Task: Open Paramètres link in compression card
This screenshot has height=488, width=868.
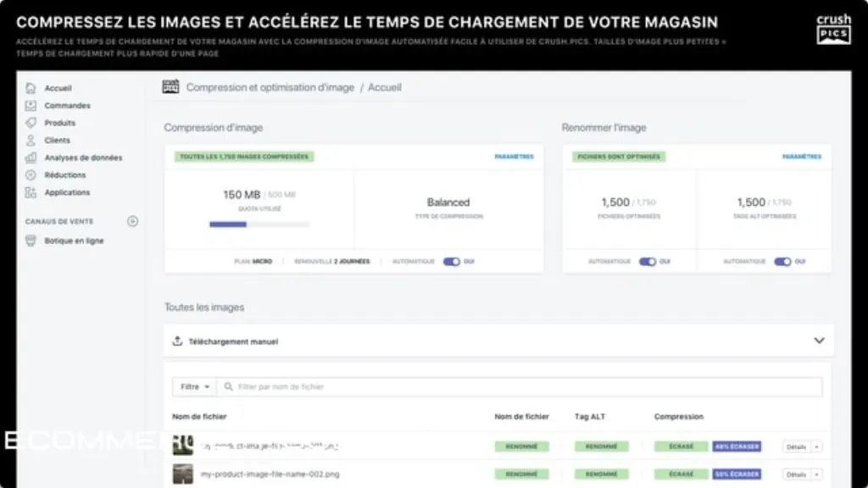Action: pos(515,157)
